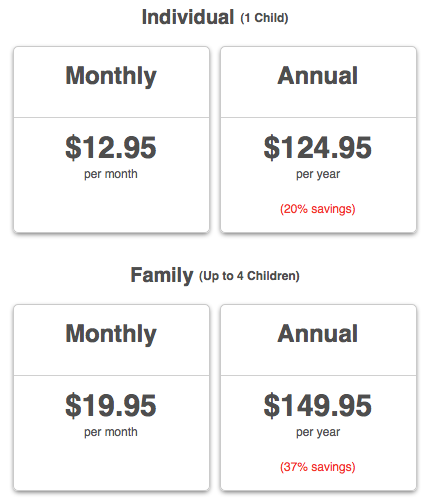Screen dimensions: 425x498
Task: Click the Monthly title under Family
Action: tap(111, 334)
